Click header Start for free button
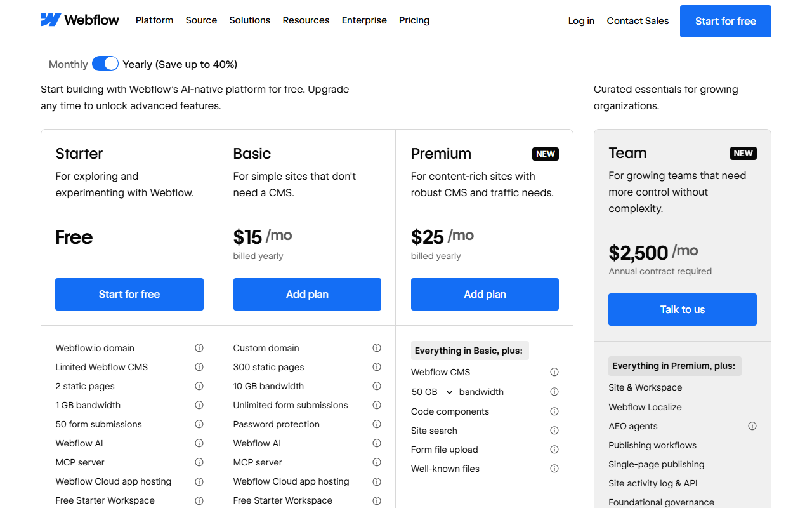The image size is (812, 508). tap(726, 21)
